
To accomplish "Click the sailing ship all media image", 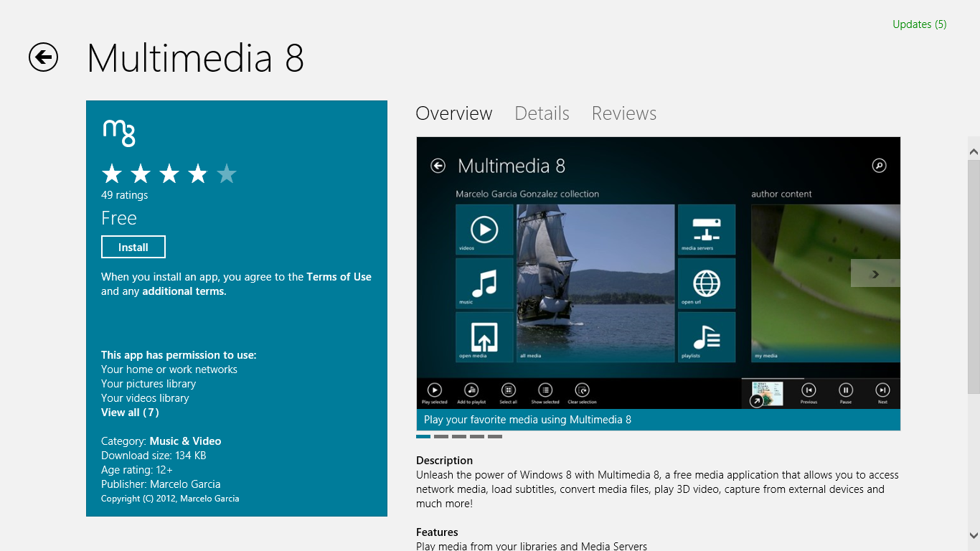I will (x=595, y=283).
